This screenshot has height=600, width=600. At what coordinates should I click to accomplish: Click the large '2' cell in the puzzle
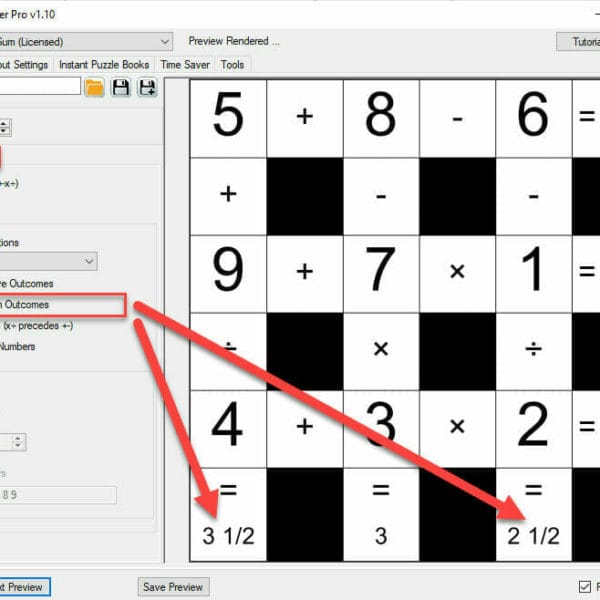(533, 429)
